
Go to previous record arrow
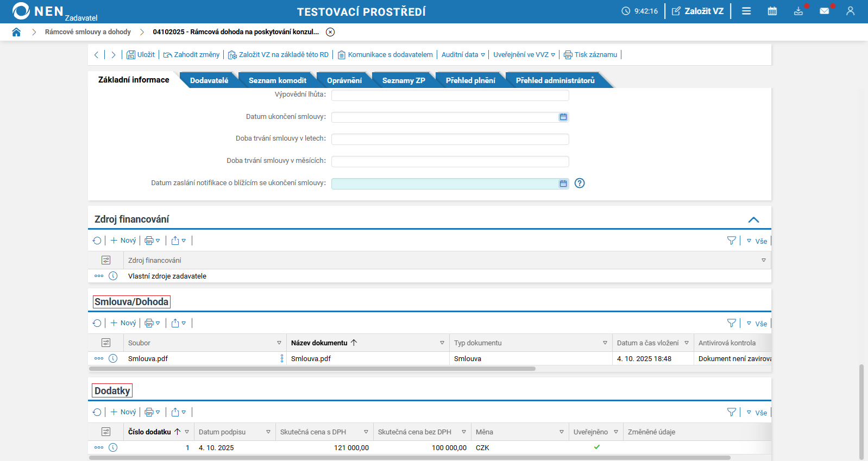tap(96, 55)
